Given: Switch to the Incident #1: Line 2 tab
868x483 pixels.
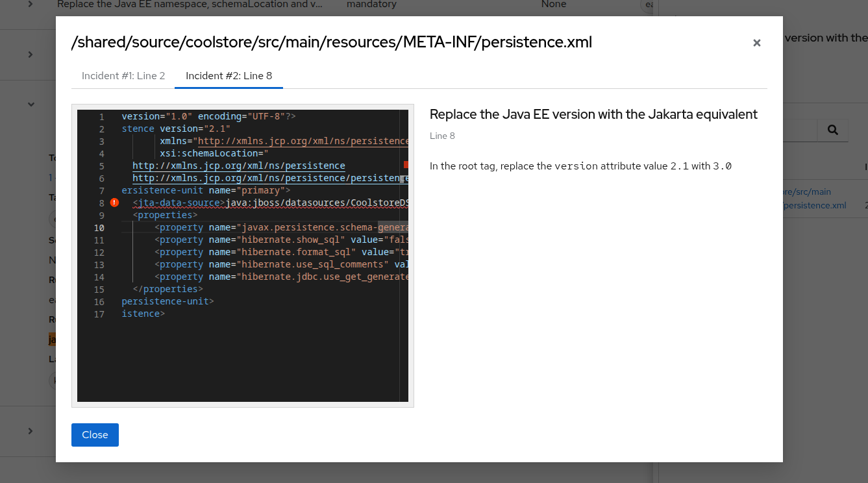Looking at the screenshot, I should (123, 75).
